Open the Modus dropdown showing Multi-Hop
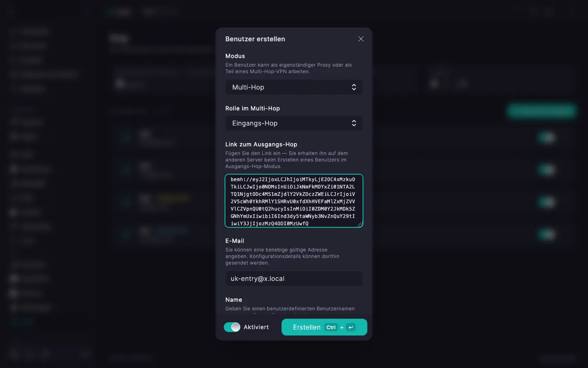This screenshot has height=368, width=588. click(294, 87)
